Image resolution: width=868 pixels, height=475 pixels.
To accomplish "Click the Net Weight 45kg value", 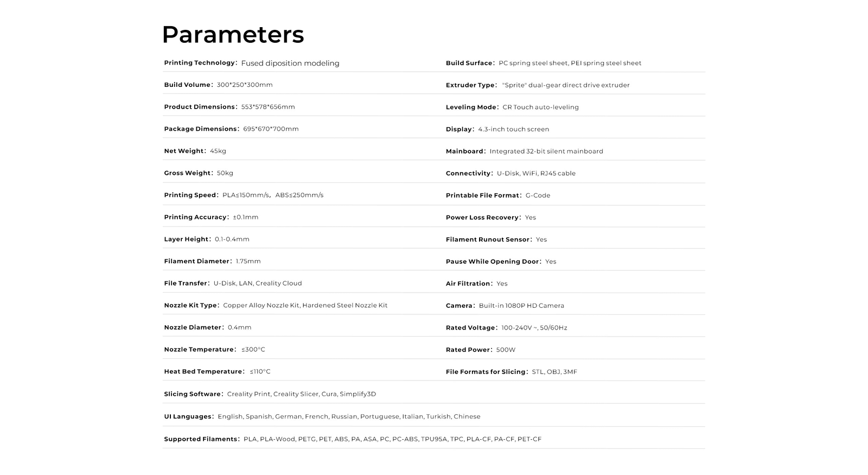I will point(218,151).
